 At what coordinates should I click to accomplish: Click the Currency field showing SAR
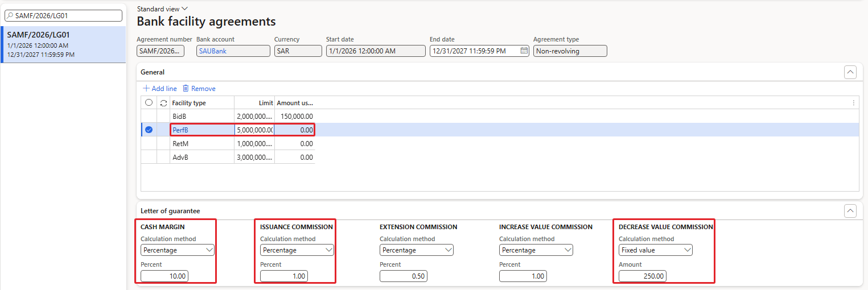coord(298,51)
